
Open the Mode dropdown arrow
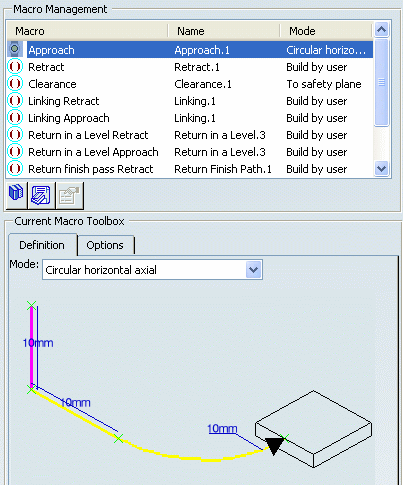click(x=253, y=269)
